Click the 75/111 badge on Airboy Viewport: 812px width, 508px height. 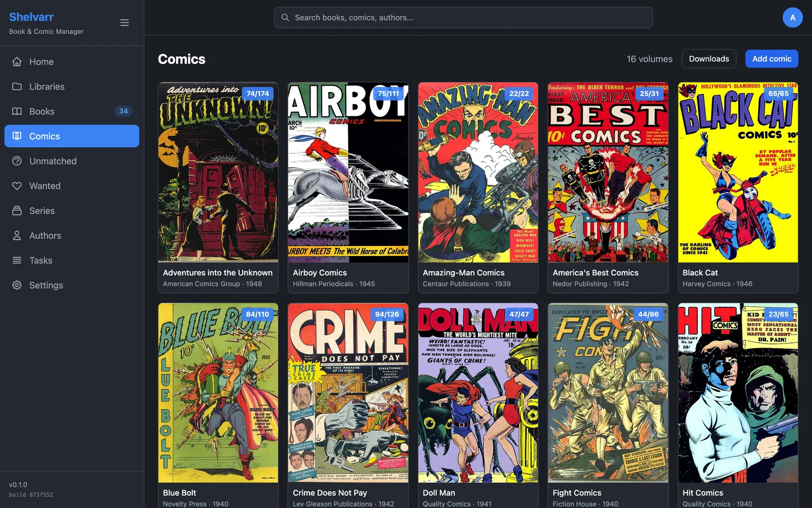click(388, 93)
